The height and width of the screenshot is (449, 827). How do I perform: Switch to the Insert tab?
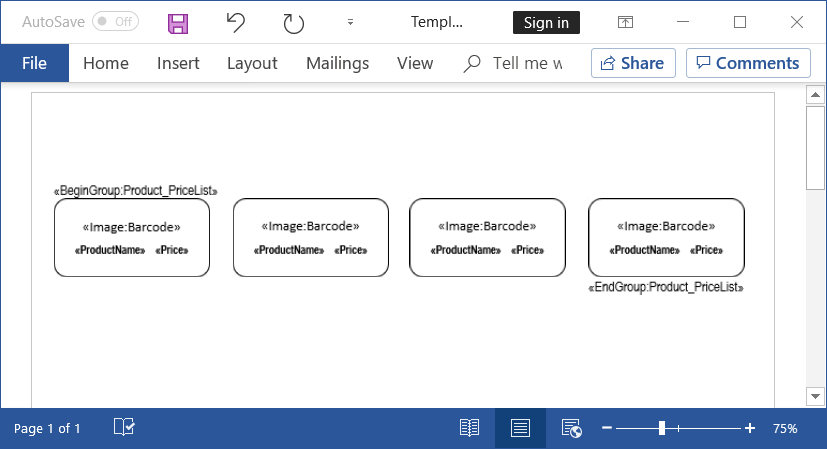tap(178, 63)
